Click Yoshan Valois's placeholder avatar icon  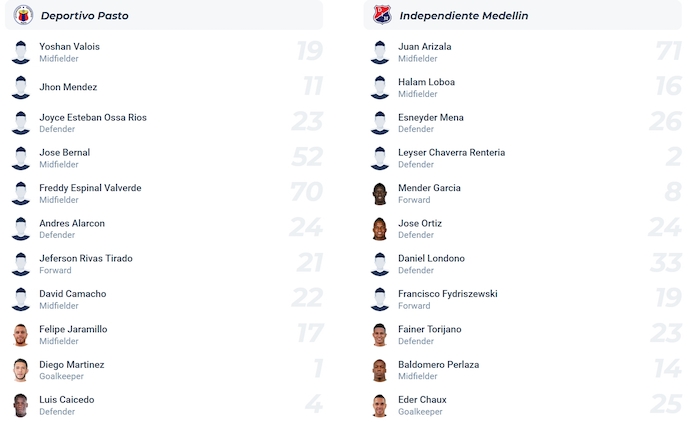[21, 53]
